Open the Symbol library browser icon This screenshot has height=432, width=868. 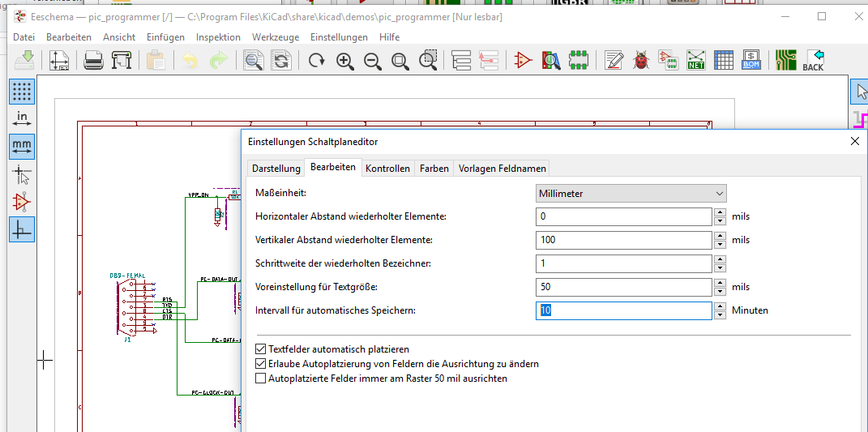pyautogui.click(x=551, y=60)
